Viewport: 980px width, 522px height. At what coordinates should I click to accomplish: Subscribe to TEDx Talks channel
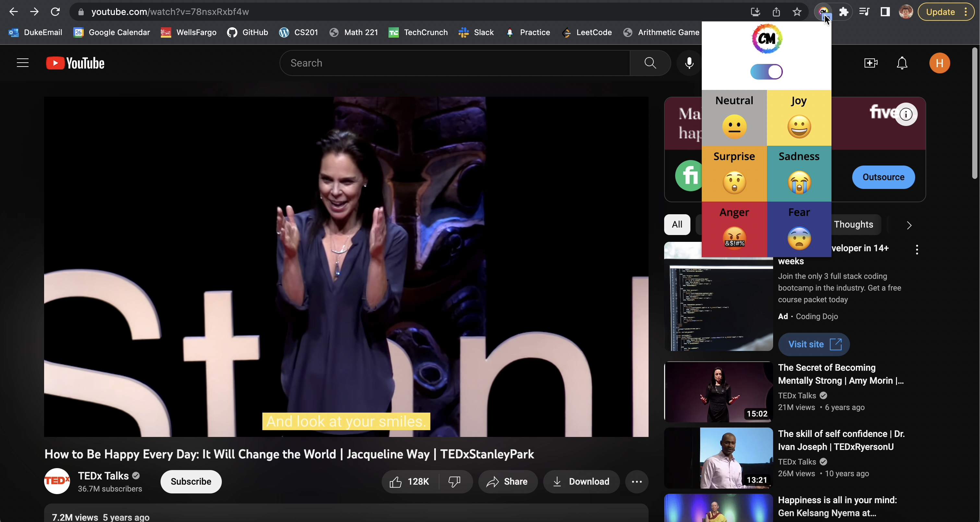[x=191, y=482]
